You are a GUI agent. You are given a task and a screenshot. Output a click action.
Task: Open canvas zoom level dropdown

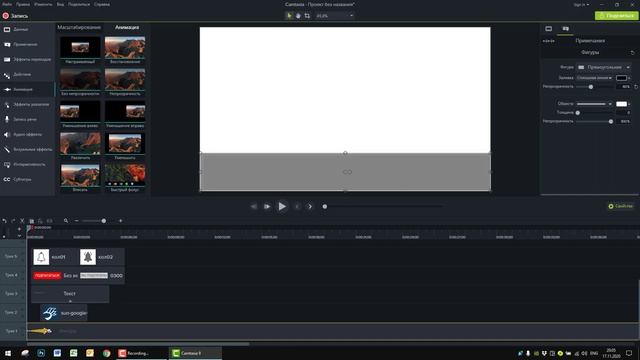click(335, 16)
